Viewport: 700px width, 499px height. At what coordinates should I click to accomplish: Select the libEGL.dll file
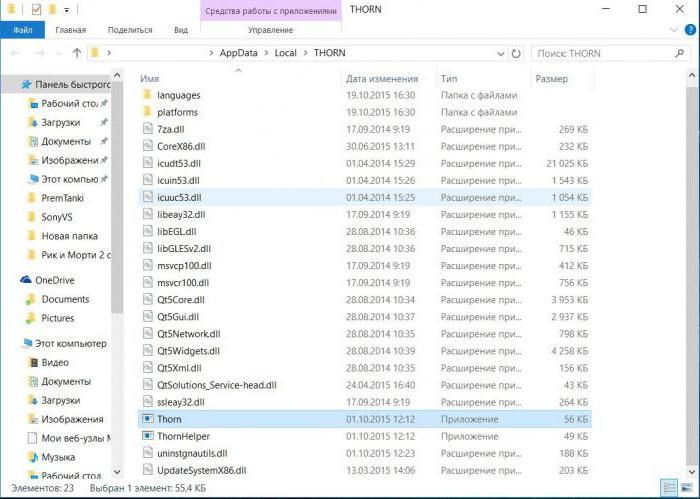(364, 232)
